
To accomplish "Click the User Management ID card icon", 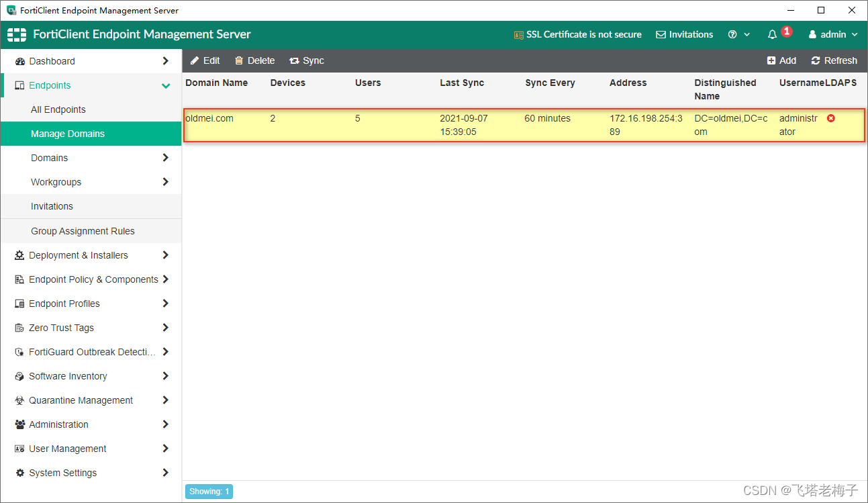I will click(x=19, y=449).
